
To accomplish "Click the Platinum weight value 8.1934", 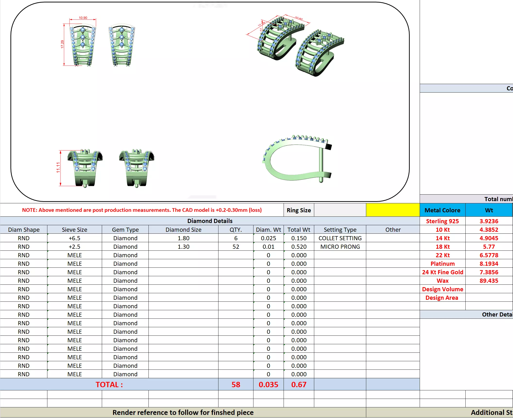I will coord(489,264).
